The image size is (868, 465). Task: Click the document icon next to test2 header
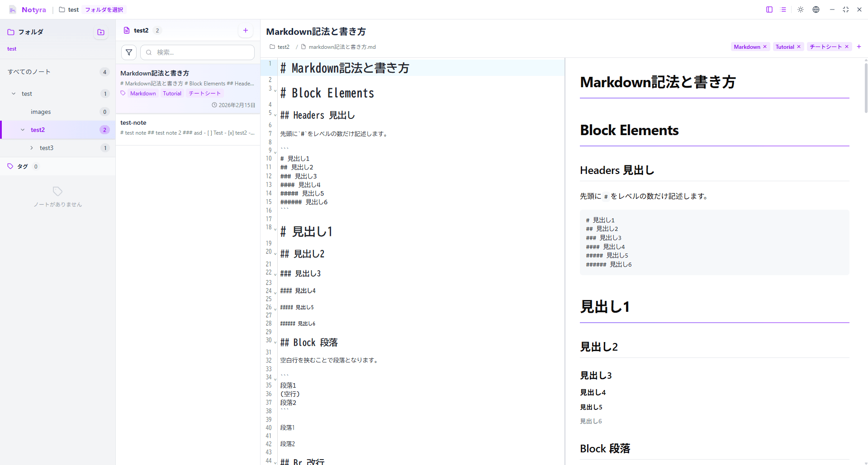click(127, 30)
